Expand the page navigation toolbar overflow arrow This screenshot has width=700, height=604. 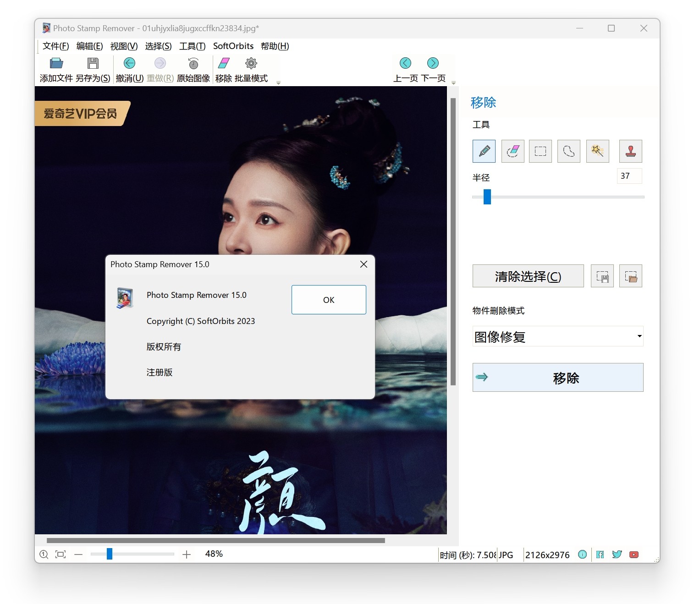(453, 83)
